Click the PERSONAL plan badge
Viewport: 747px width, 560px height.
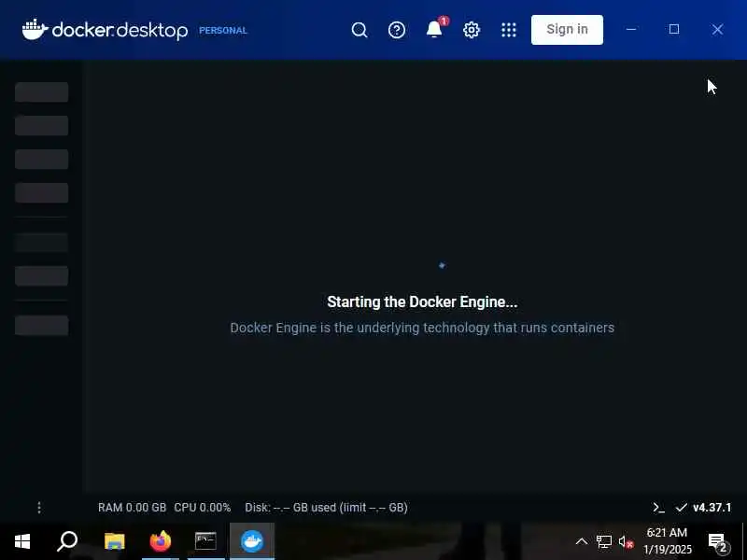tap(223, 31)
